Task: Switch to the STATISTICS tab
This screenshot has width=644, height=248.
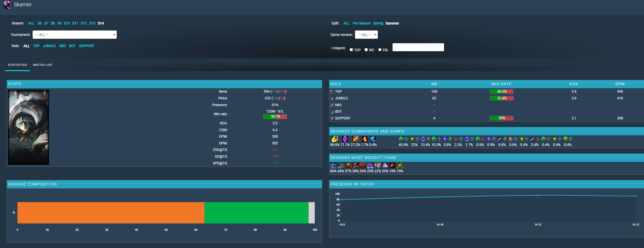Action: 17,65
